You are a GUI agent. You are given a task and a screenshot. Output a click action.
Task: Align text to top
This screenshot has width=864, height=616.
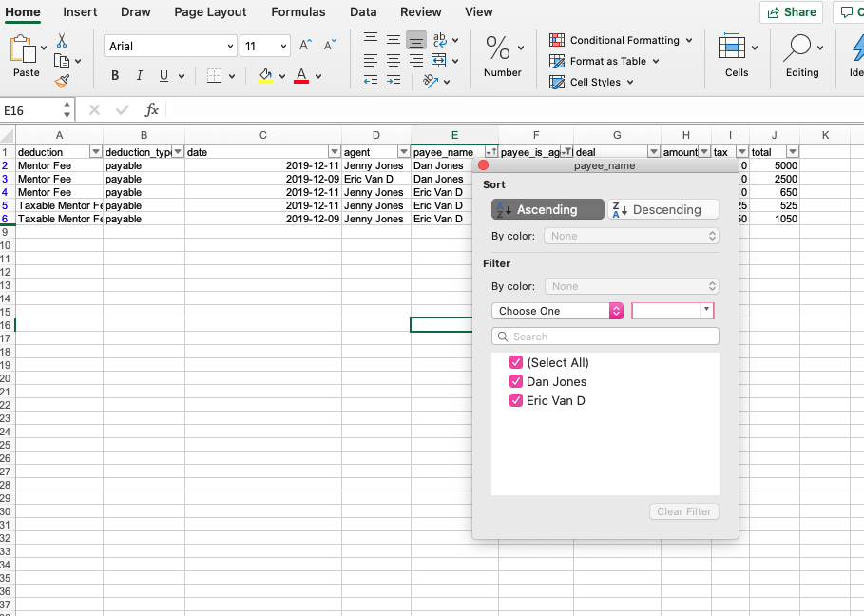[x=371, y=39]
